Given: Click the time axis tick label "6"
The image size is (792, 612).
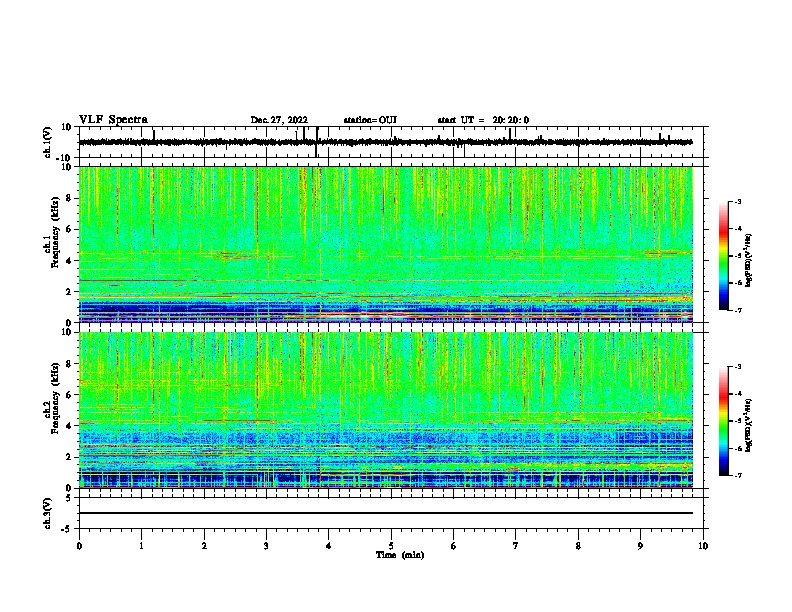Looking at the screenshot, I should pyautogui.click(x=454, y=546).
